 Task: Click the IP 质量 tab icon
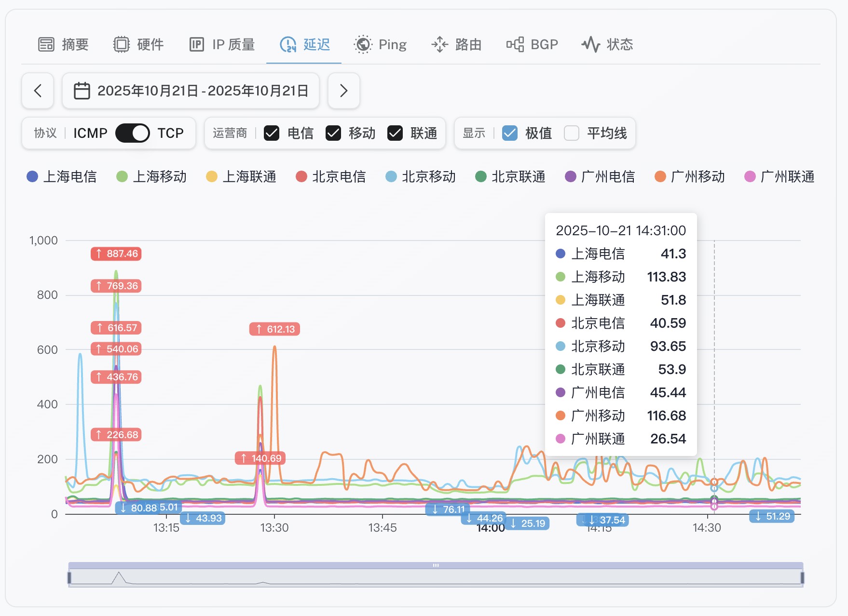[196, 44]
